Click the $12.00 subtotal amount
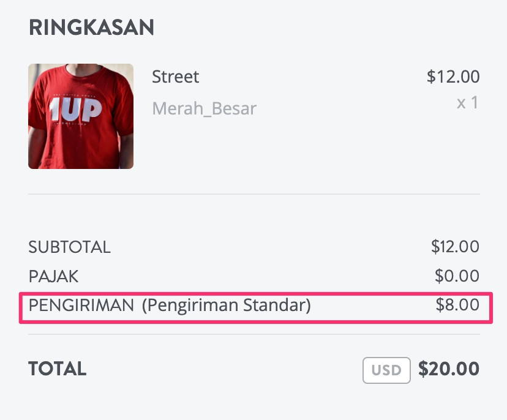 click(455, 247)
